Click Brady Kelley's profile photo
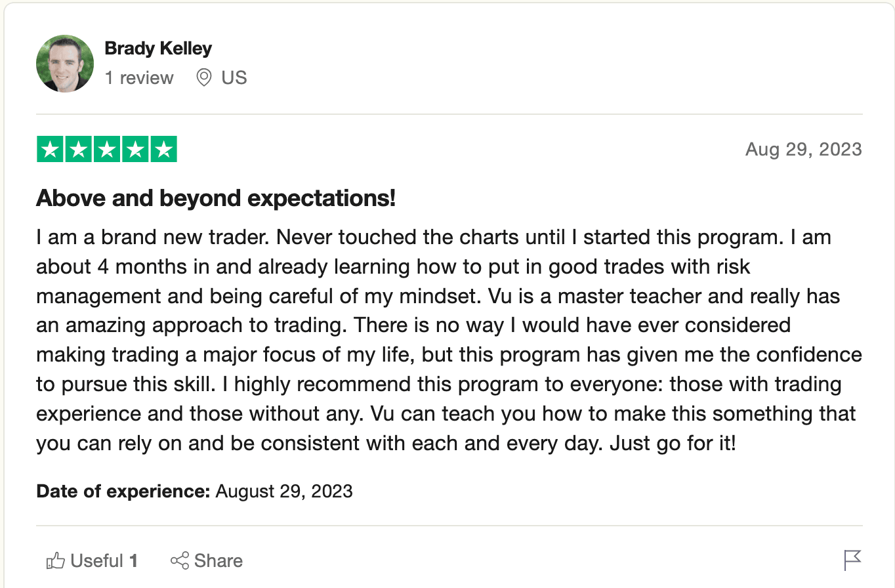The width and height of the screenshot is (895, 588). 64,64
